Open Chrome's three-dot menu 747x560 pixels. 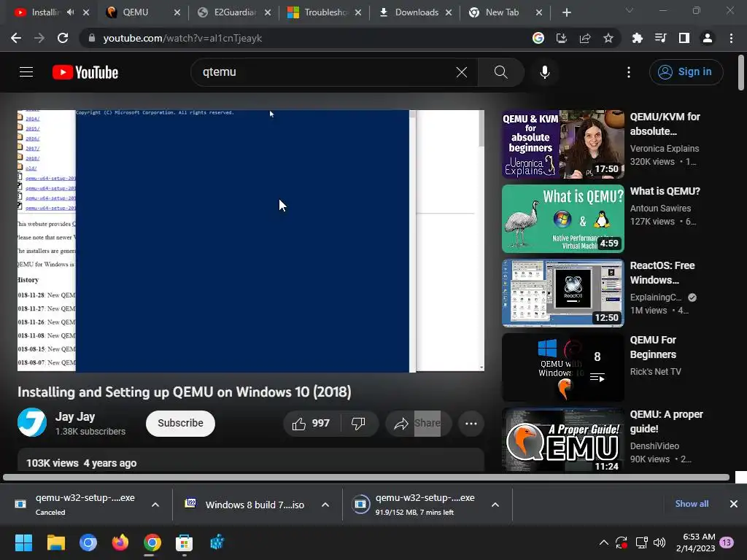pyautogui.click(x=731, y=38)
